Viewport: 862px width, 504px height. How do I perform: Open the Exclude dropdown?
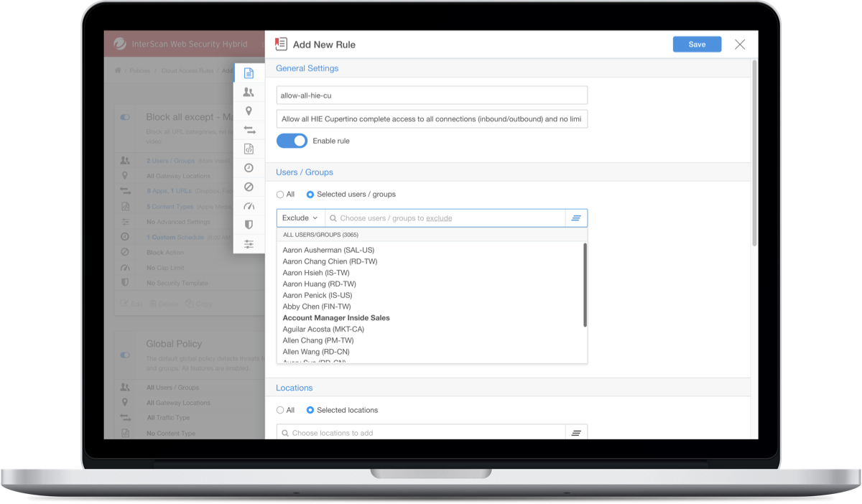click(300, 218)
